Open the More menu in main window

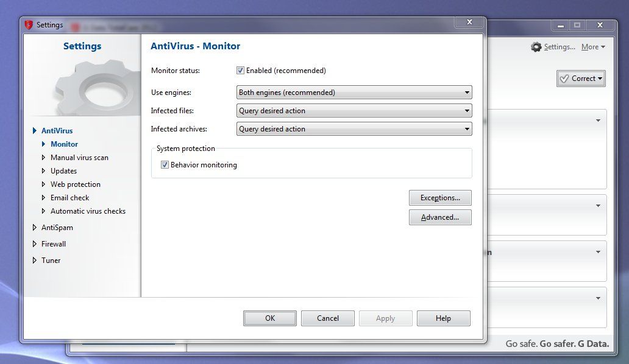point(592,47)
